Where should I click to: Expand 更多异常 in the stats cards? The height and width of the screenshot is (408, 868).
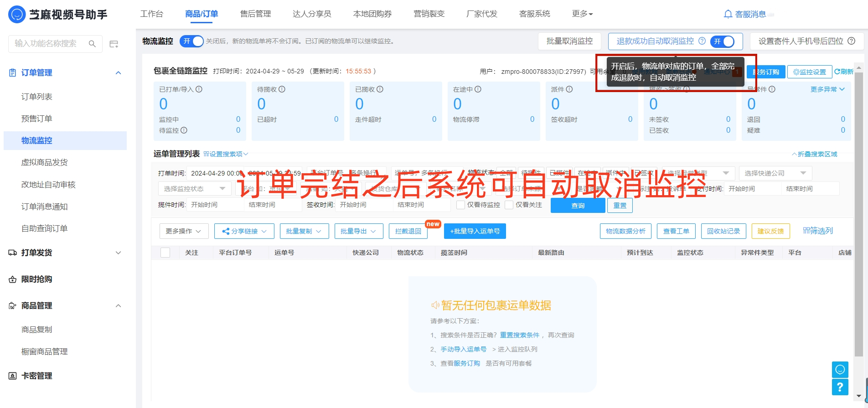tap(827, 89)
